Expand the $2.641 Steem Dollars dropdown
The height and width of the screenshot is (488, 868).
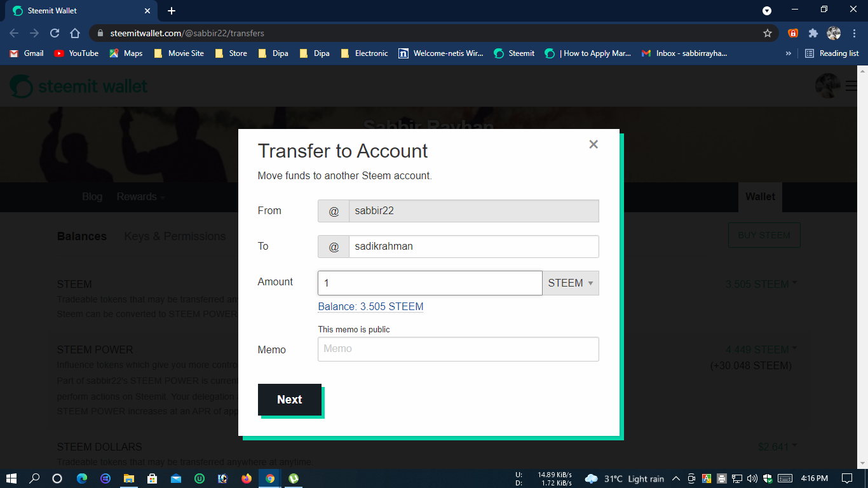click(x=777, y=447)
